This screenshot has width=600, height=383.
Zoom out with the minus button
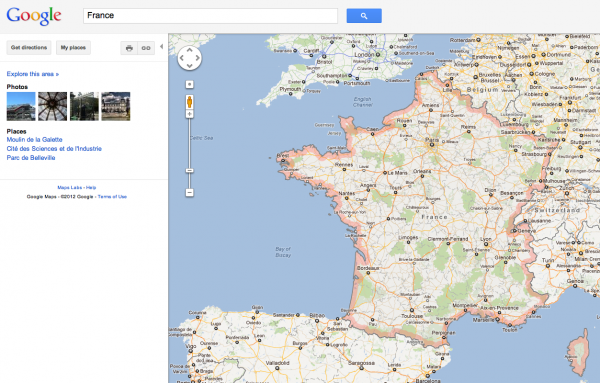(x=189, y=192)
